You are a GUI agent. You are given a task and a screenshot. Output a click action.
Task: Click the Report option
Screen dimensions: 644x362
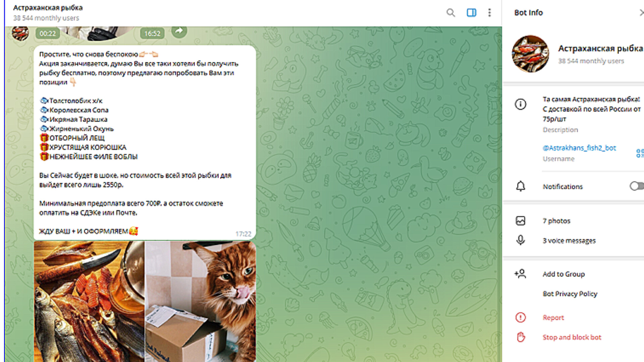point(574,317)
